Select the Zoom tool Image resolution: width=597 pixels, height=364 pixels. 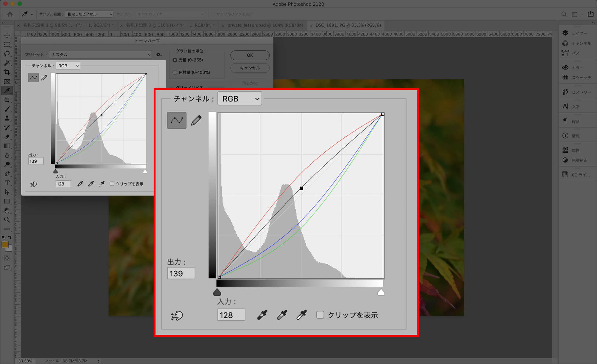[7, 220]
